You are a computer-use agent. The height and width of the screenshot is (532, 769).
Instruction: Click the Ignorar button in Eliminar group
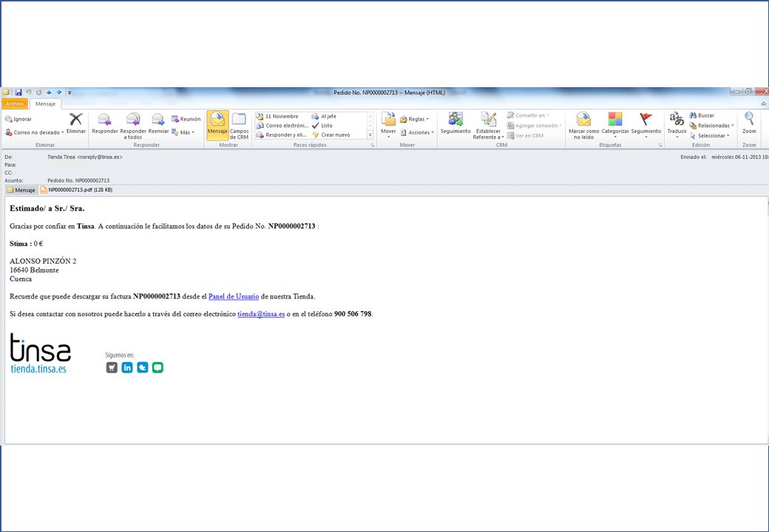tap(18, 119)
